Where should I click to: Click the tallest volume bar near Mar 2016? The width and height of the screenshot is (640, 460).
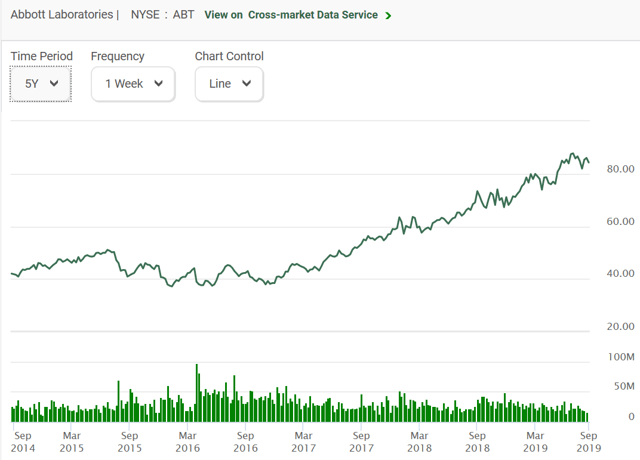197,393
